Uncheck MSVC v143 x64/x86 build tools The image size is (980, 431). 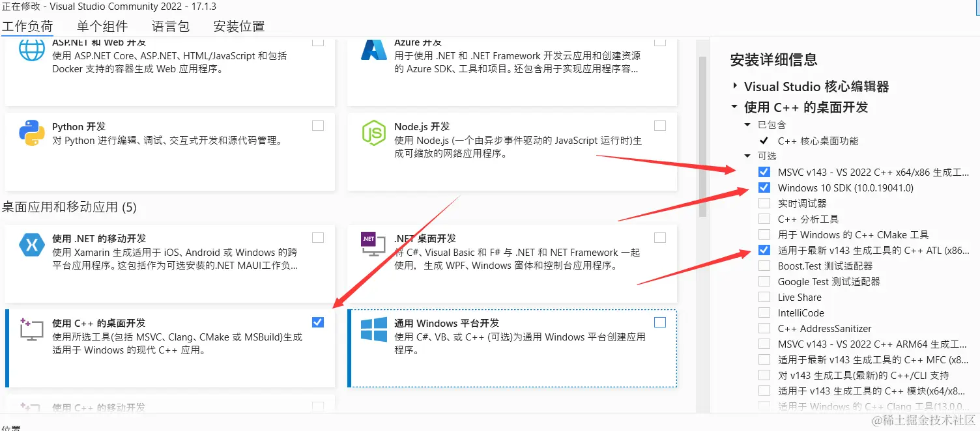(x=764, y=172)
